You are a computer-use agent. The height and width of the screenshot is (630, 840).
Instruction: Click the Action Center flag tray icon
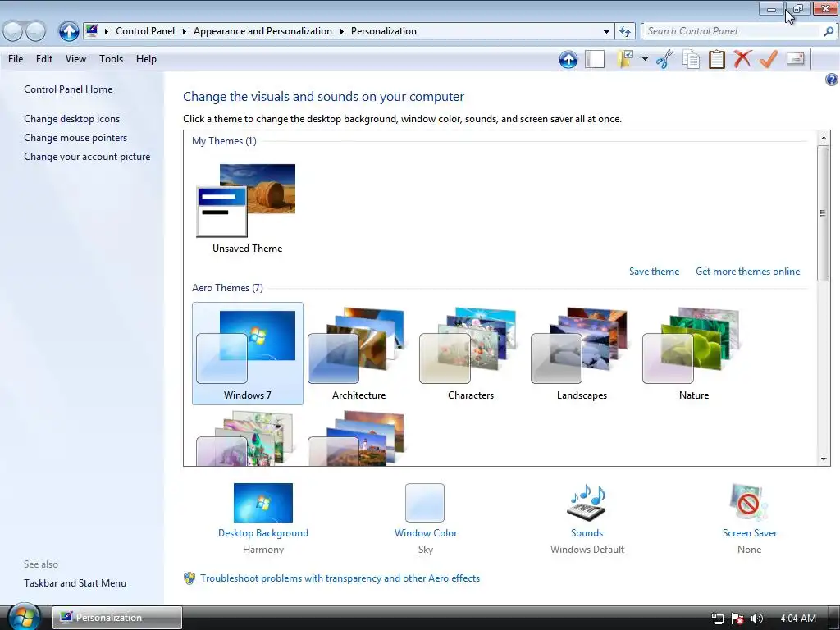[x=737, y=619]
